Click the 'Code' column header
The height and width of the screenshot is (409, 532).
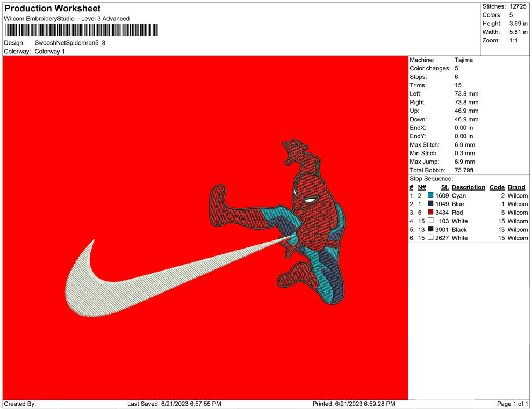497,187
